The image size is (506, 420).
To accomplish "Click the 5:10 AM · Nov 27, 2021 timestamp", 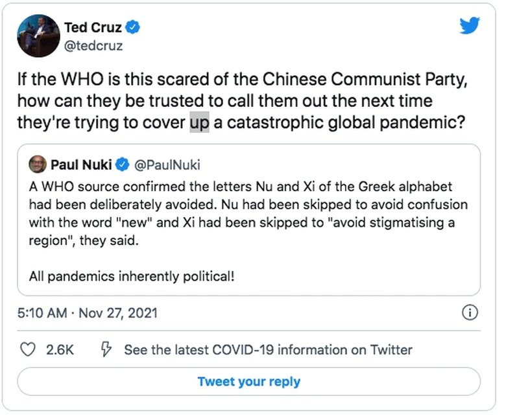I will click(x=87, y=314).
